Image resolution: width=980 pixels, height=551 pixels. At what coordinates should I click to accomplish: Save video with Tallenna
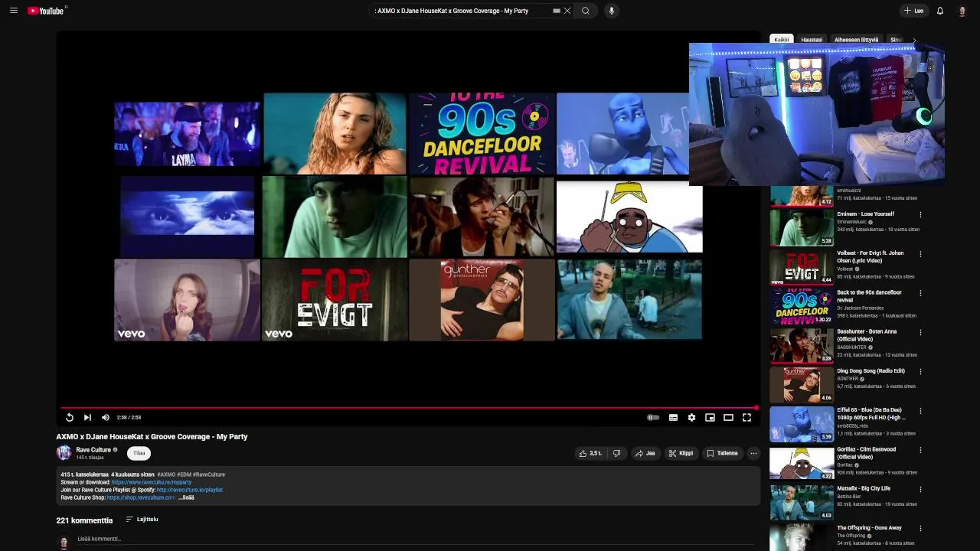coord(722,453)
